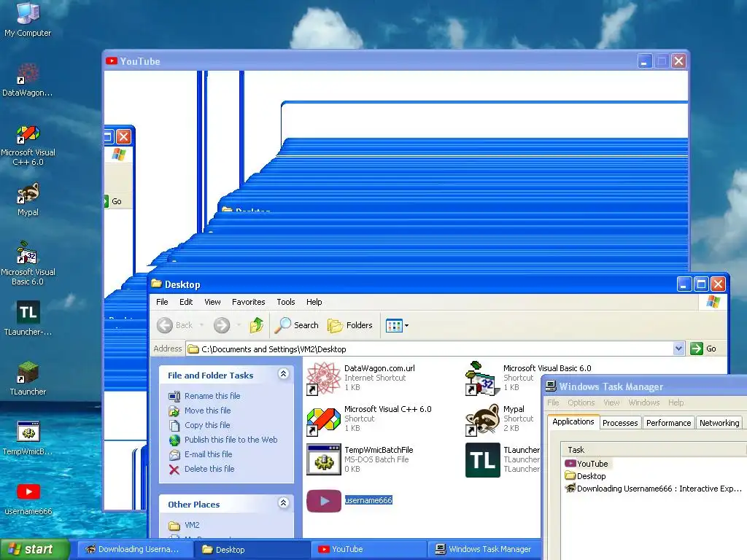
Task: Click Publish this file to the Web
Action: [231, 440]
